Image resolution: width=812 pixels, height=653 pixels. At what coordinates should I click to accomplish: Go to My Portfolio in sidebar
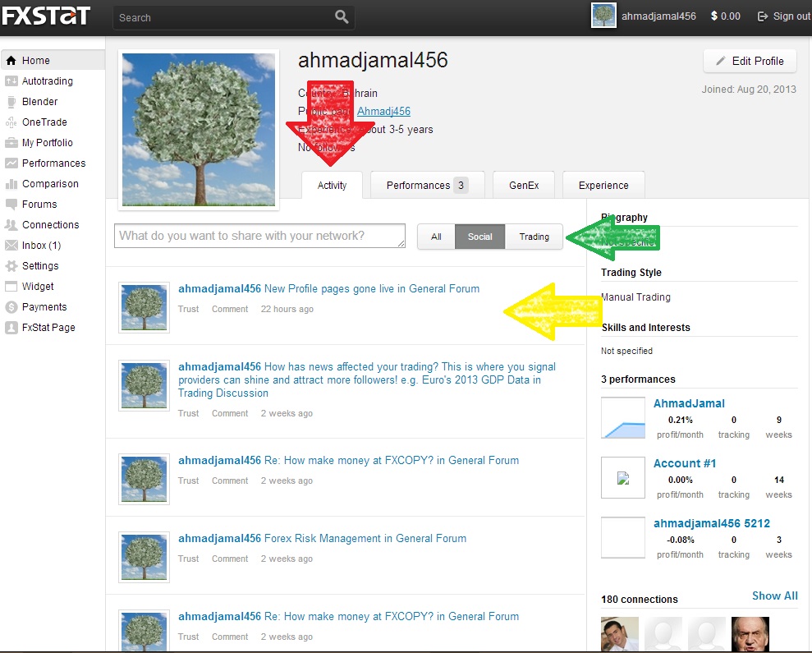47,143
